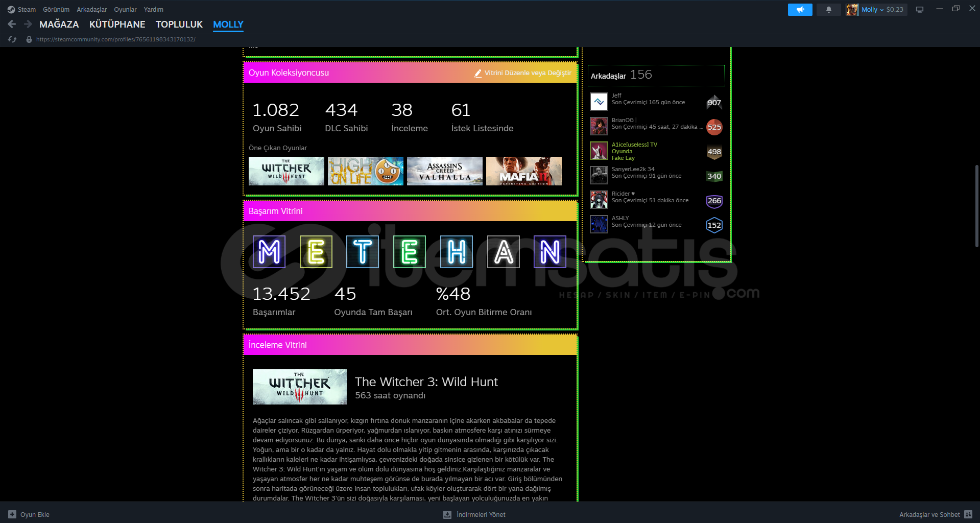Open the announcements megaphone button
Screen dimensions: 980x523
coord(800,10)
